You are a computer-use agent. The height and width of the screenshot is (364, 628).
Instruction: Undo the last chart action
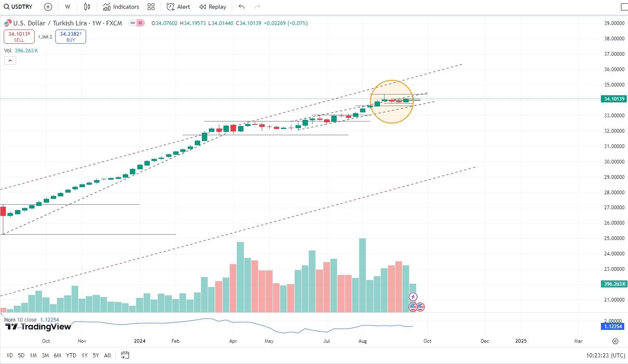[x=241, y=7]
